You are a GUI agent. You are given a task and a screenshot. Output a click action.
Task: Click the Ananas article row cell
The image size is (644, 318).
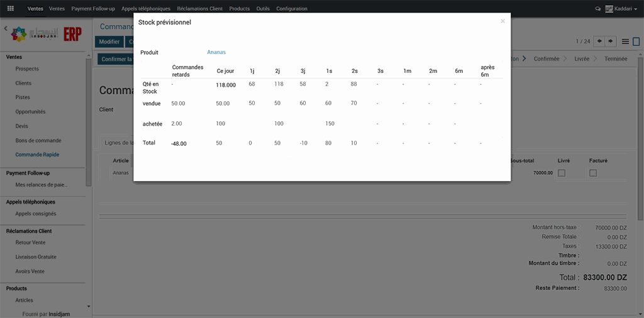coord(121,173)
